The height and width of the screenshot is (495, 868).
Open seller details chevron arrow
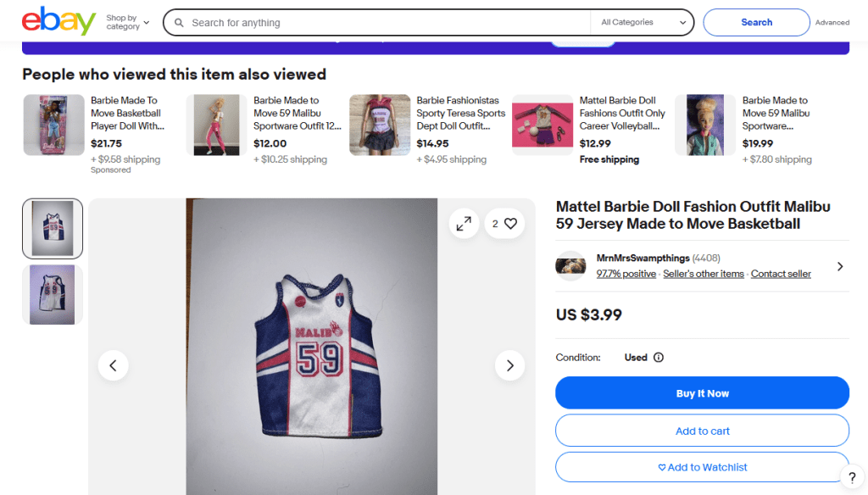coord(840,266)
